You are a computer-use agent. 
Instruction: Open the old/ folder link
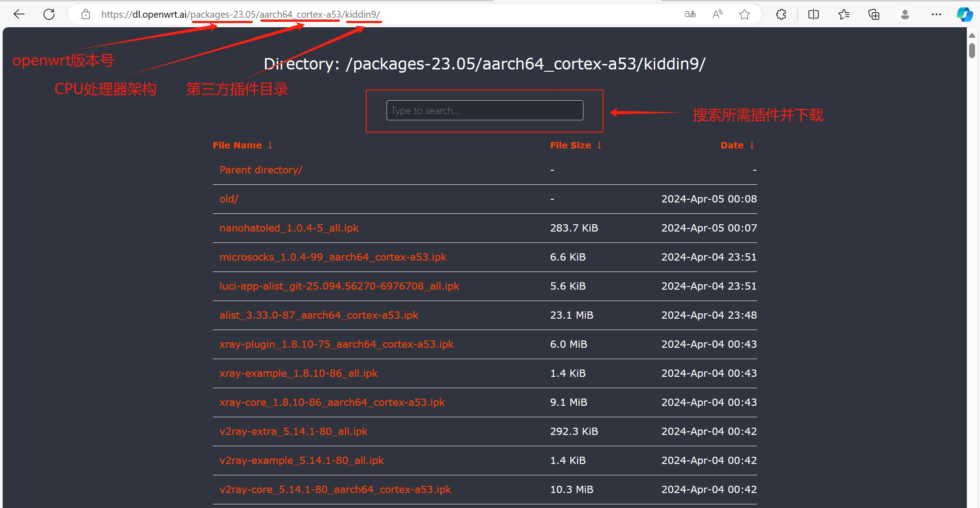click(x=229, y=199)
